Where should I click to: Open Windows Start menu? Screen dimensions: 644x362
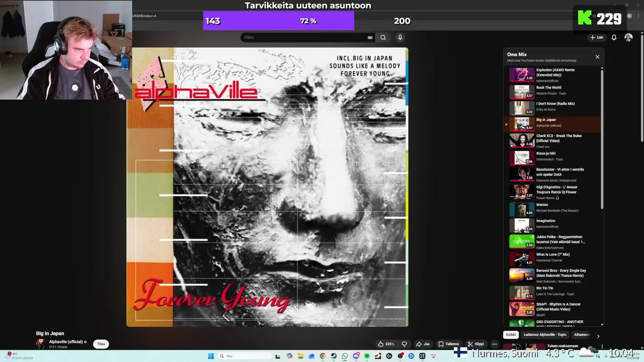click(x=211, y=356)
